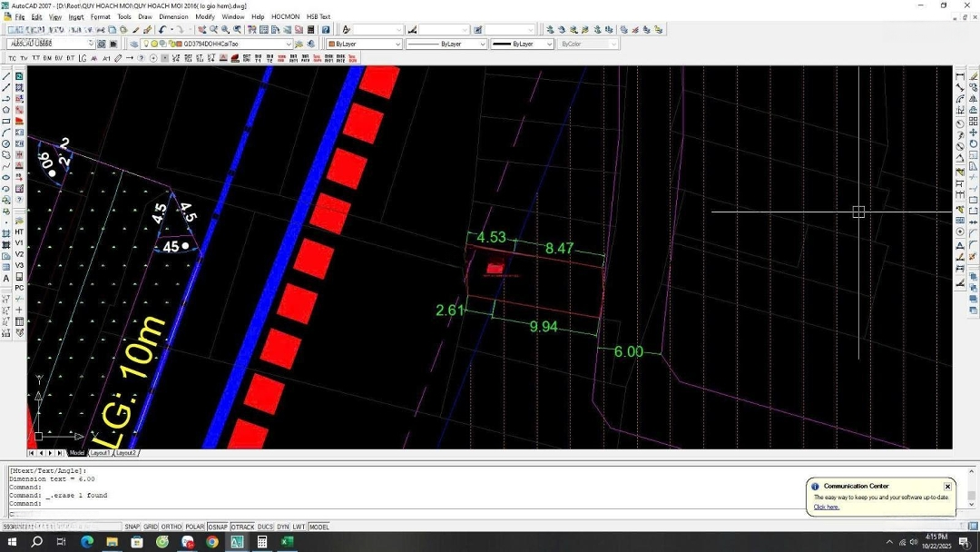Expand the layer QD3794DOHHCaiTao dropdown
Viewport: 980px width, 552px height.
(289, 44)
